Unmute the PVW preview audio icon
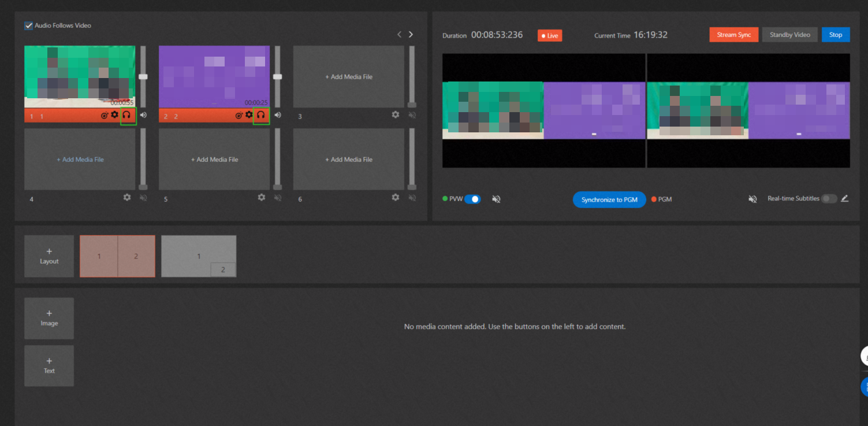The width and height of the screenshot is (868, 426). click(x=496, y=199)
